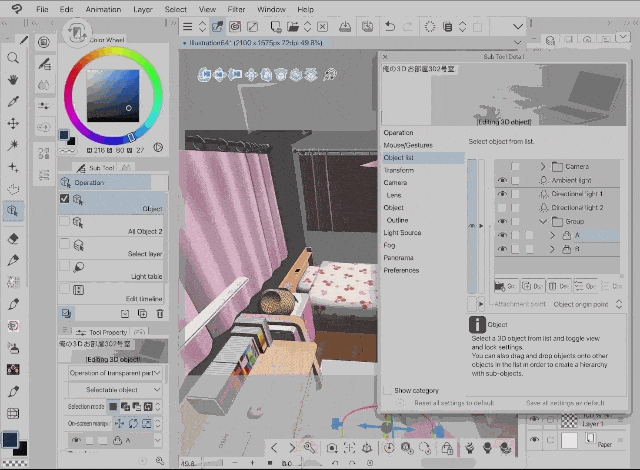Open the command bar overflow chevron

click(x=518, y=27)
